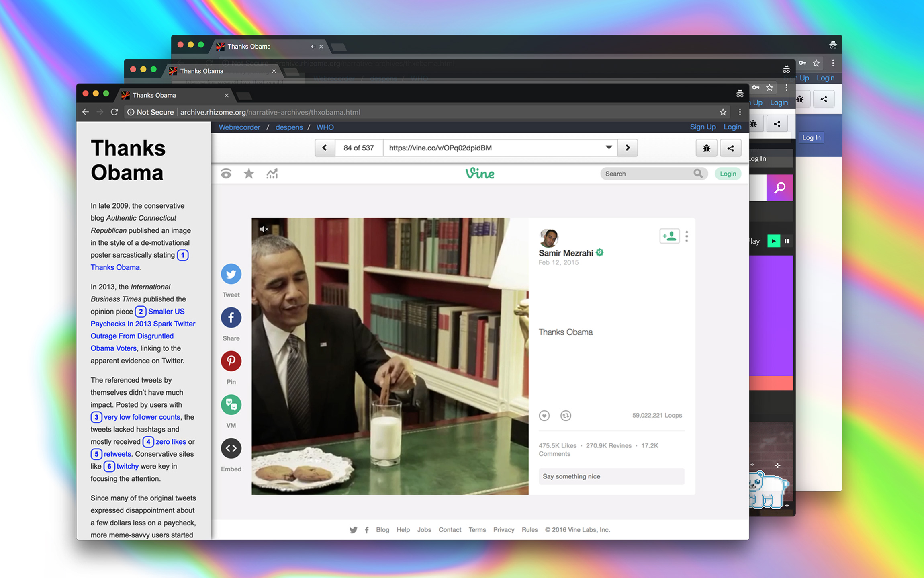Click the Vine trending chart icon
This screenshot has width=924, height=578.
(x=272, y=174)
